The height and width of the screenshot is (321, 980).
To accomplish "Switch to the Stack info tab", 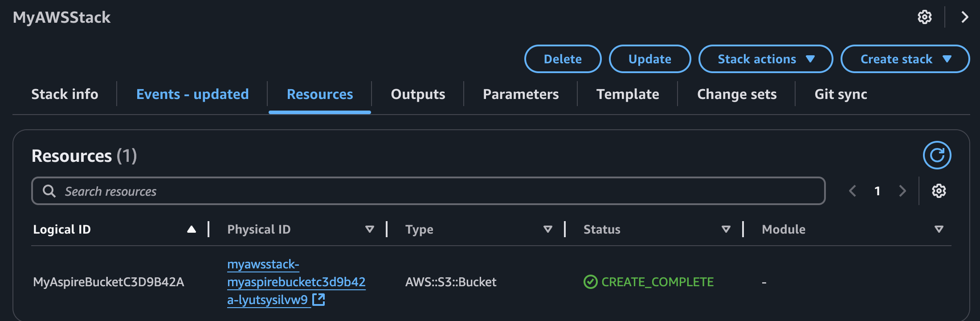I will pyautogui.click(x=65, y=94).
